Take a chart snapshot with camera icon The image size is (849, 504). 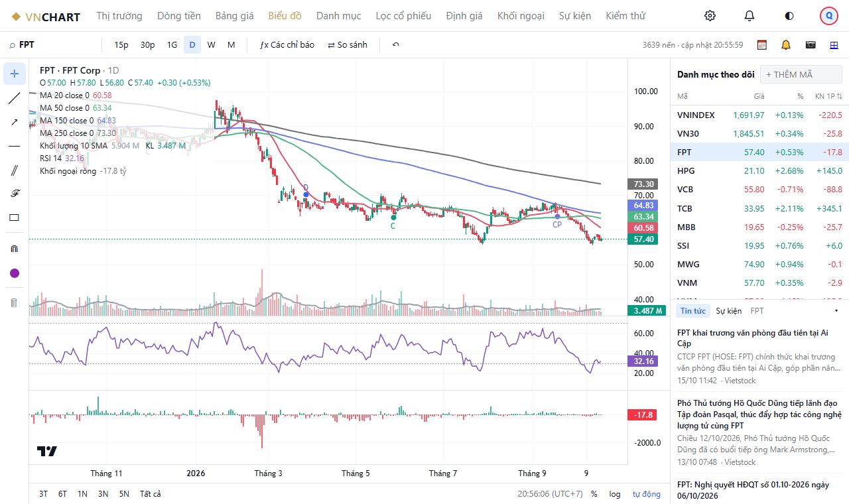click(x=811, y=45)
